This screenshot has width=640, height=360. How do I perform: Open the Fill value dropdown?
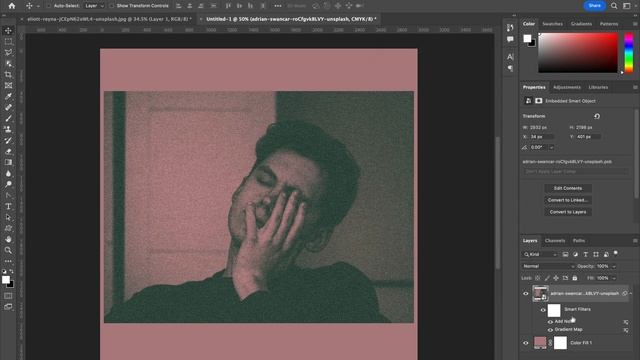coord(614,278)
